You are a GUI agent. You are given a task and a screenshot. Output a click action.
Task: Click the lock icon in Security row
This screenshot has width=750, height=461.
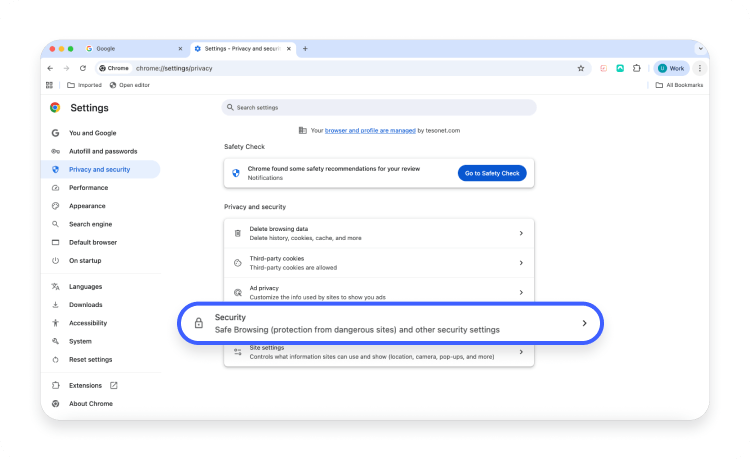(x=199, y=323)
